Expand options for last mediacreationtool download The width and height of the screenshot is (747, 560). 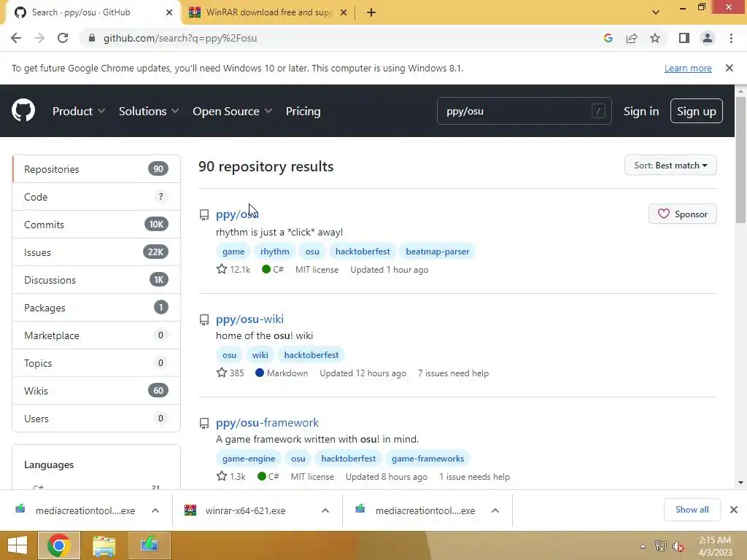pos(495,510)
